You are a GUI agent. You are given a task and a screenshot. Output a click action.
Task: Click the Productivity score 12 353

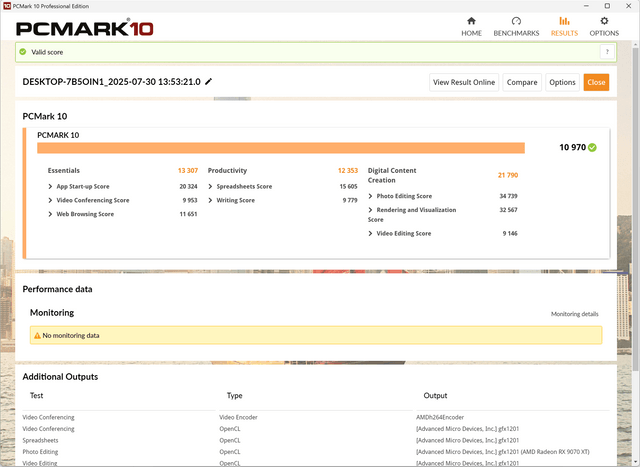[x=348, y=171]
